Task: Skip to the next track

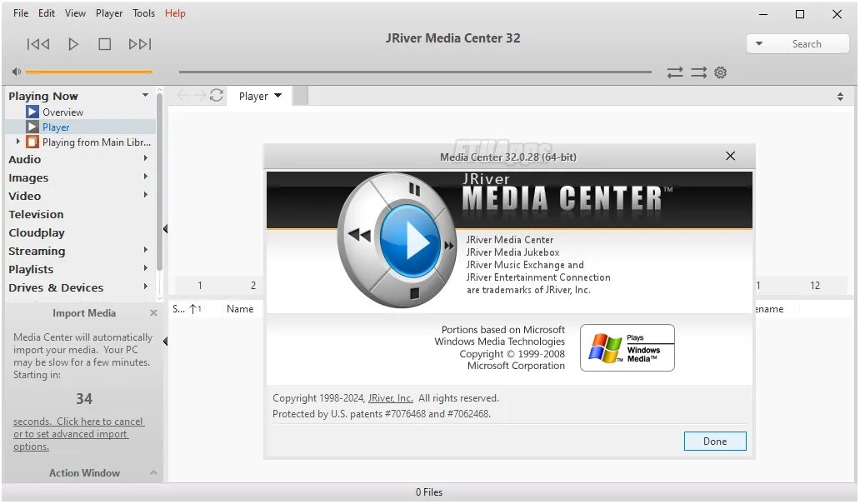Action: [x=140, y=44]
